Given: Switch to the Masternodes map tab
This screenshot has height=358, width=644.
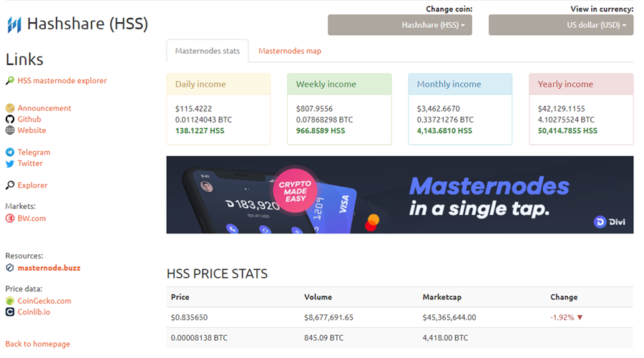Looking at the screenshot, I should tap(290, 51).
